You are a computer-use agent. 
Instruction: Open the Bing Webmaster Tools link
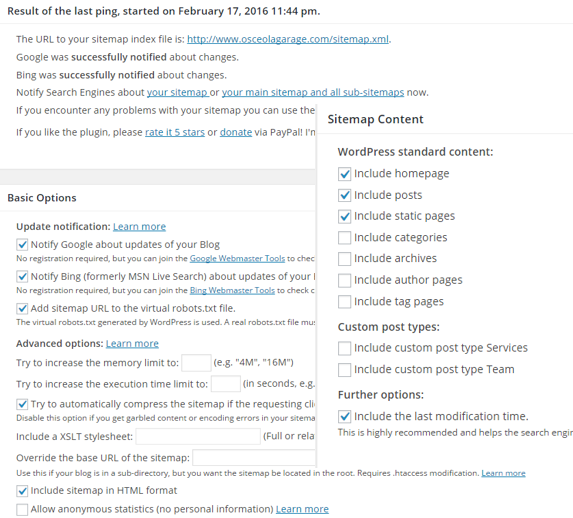click(232, 290)
